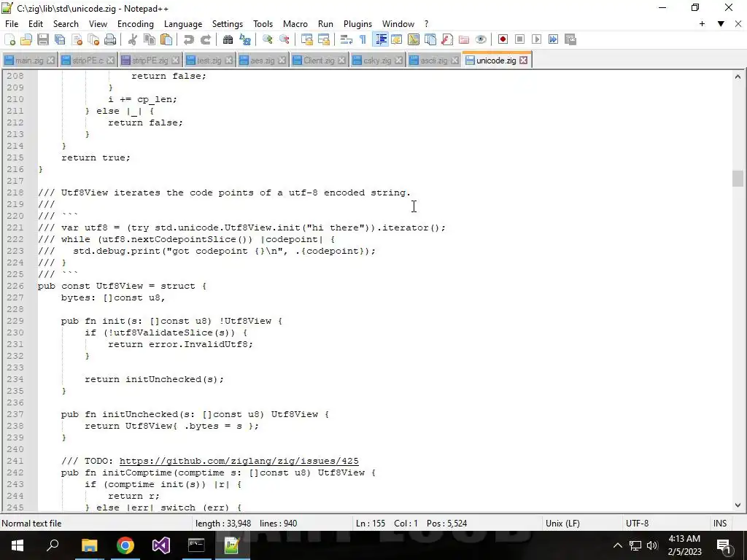
Task: Open the Window menu
Action: click(398, 24)
